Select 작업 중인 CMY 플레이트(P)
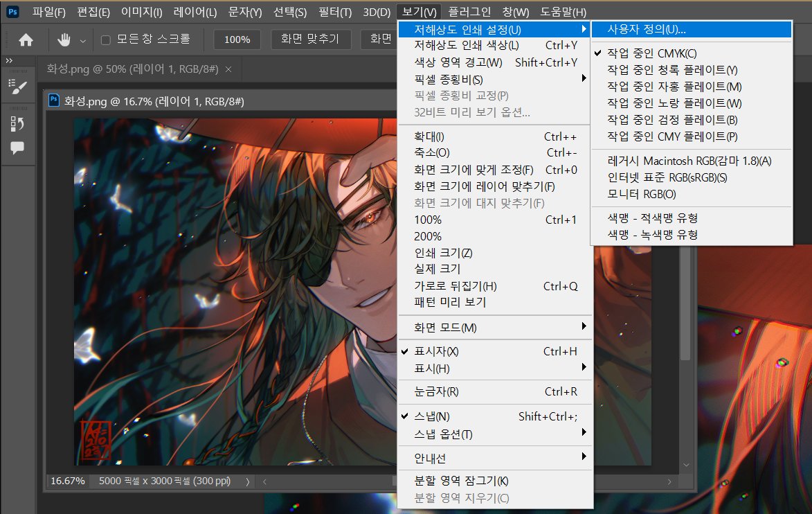The image size is (812, 514). pyautogui.click(x=692, y=136)
